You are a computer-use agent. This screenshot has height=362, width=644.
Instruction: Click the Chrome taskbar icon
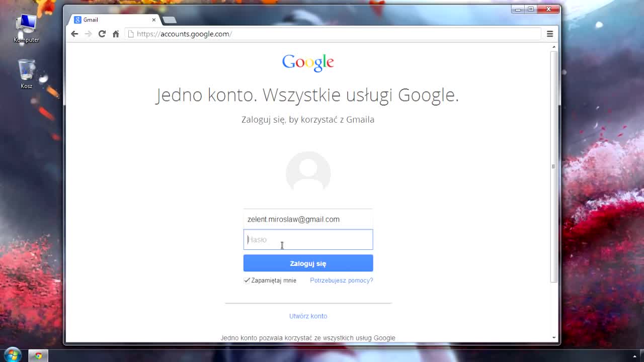38,355
